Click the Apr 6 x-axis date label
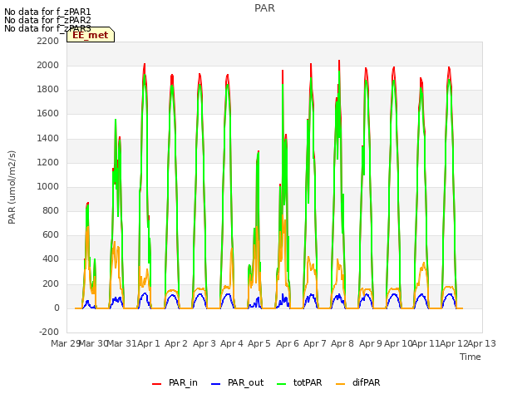This screenshot has height=399, width=532. coord(288,343)
